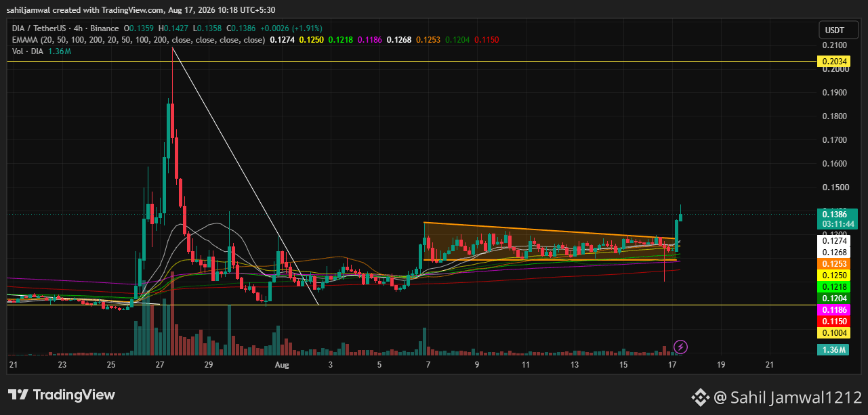868x415 pixels.
Task: Click the 11 date on time axis
Action: pyautogui.click(x=526, y=365)
